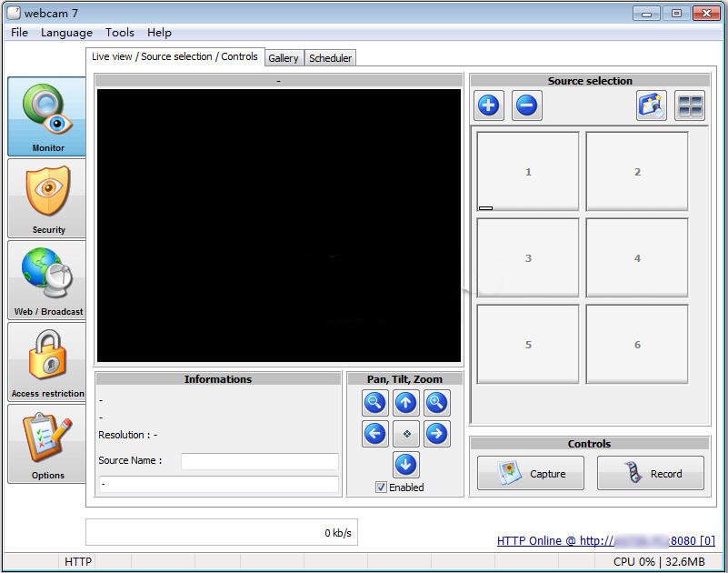Select source slot 5
Image resolution: width=728 pixels, height=573 pixels.
[x=528, y=345]
